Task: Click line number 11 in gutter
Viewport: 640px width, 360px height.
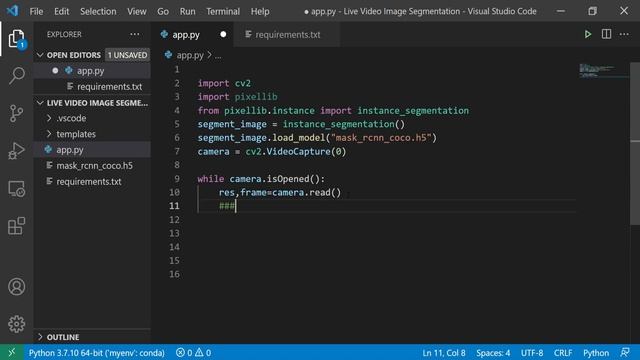Action: pos(174,206)
